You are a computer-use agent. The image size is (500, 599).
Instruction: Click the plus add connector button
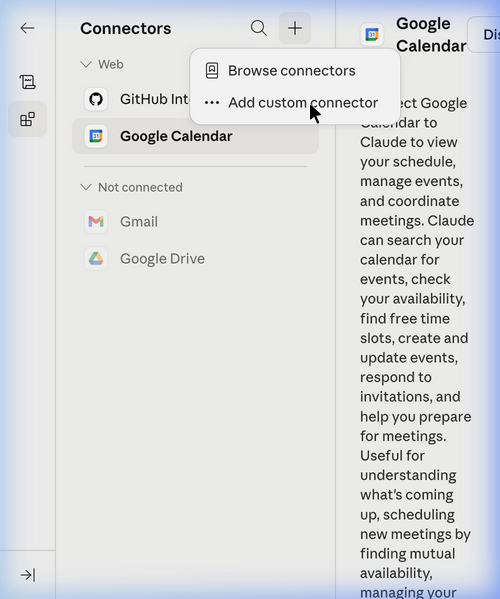(x=295, y=28)
